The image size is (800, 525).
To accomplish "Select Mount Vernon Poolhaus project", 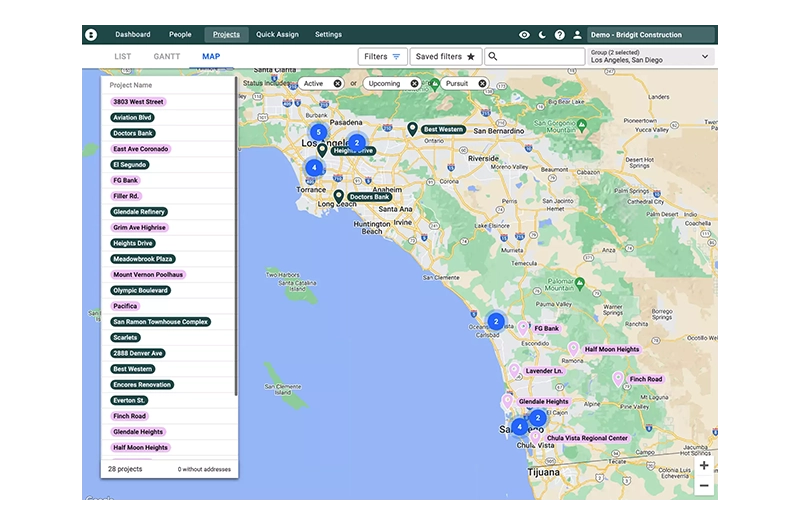I will (x=148, y=275).
